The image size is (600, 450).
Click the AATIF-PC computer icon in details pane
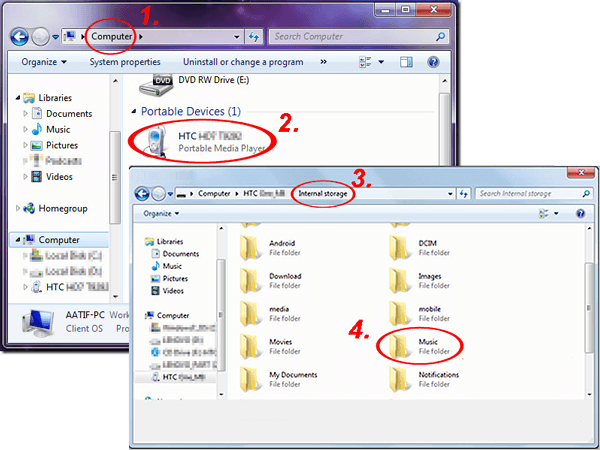[x=38, y=323]
